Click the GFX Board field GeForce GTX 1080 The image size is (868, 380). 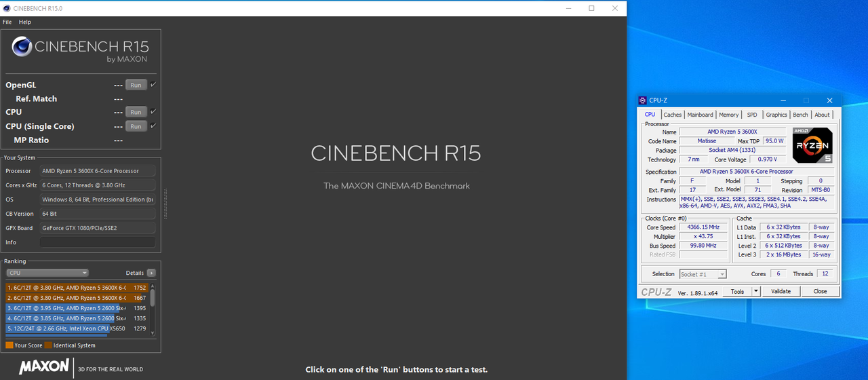[x=97, y=228]
